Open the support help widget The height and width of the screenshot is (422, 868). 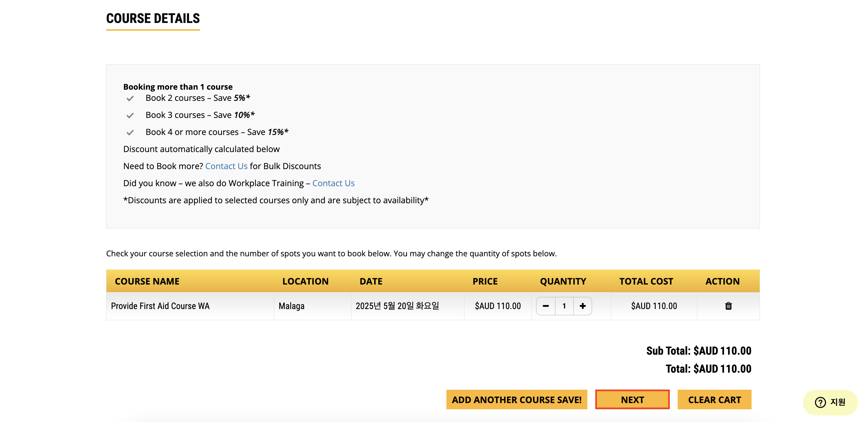coord(830,402)
